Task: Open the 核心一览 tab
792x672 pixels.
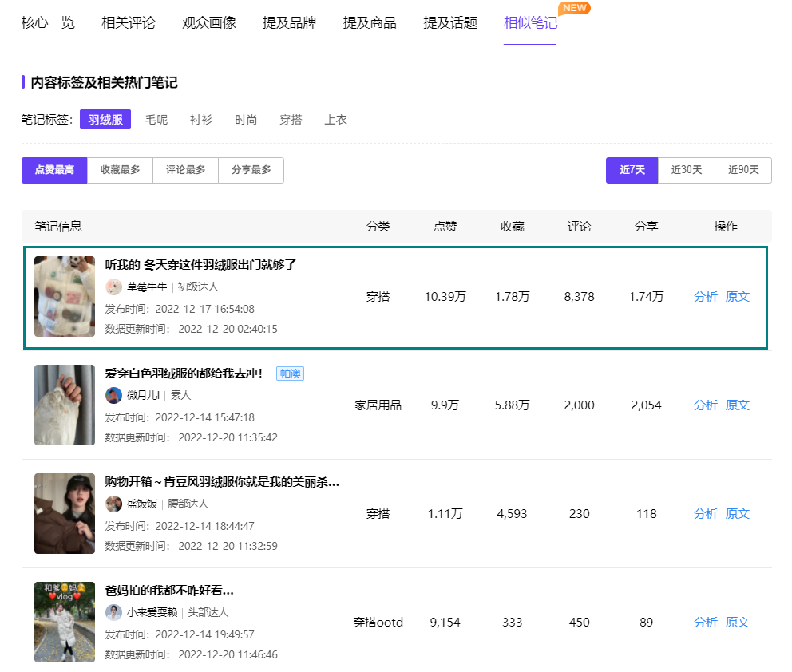Action: (48, 22)
